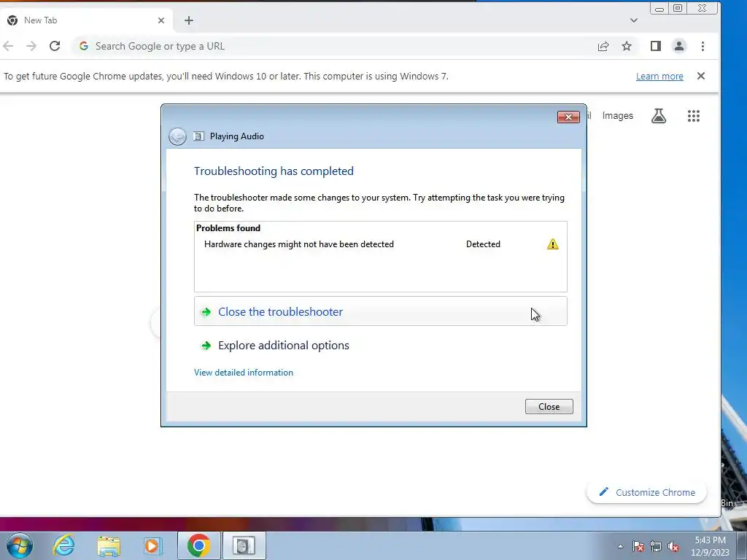Switch to Chrome on the taskbar
This screenshot has width=747, height=560.
click(x=198, y=545)
